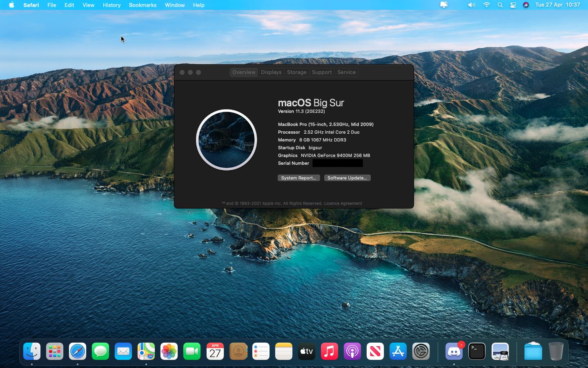The image size is (588, 368).
Task: Open Music app in Dock
Action: click(x=330, y=351)
